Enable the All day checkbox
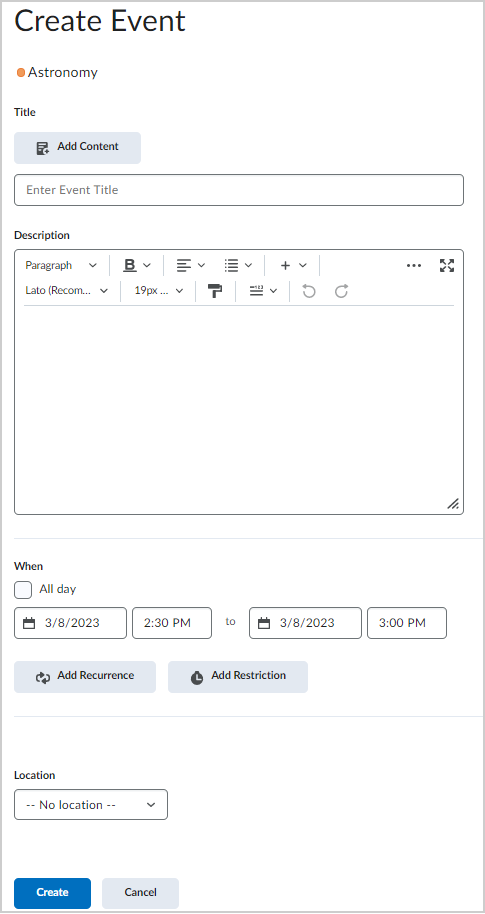Image resolution: width=485 pixels, height=914 pixels. tap(23, 589)
